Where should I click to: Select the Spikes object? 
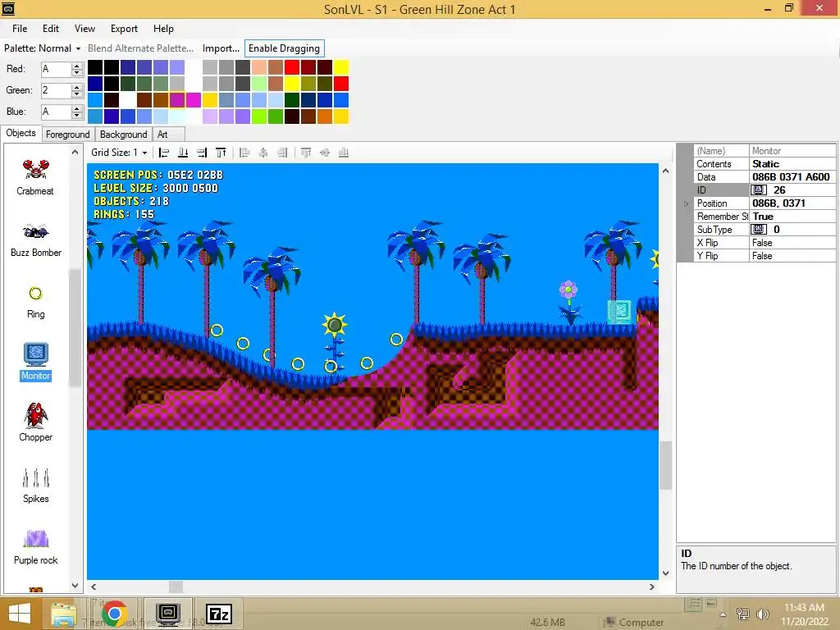[35, 486]
